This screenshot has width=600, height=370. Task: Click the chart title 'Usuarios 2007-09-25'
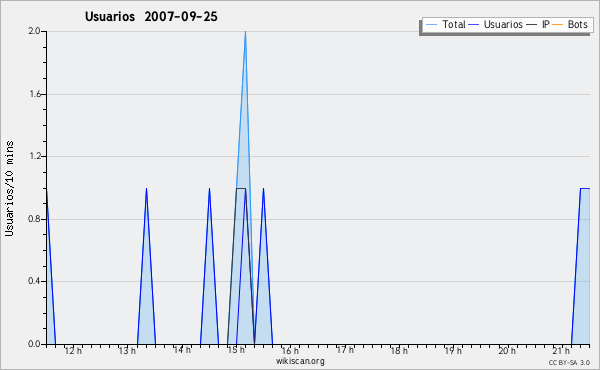tap(151, 16)
